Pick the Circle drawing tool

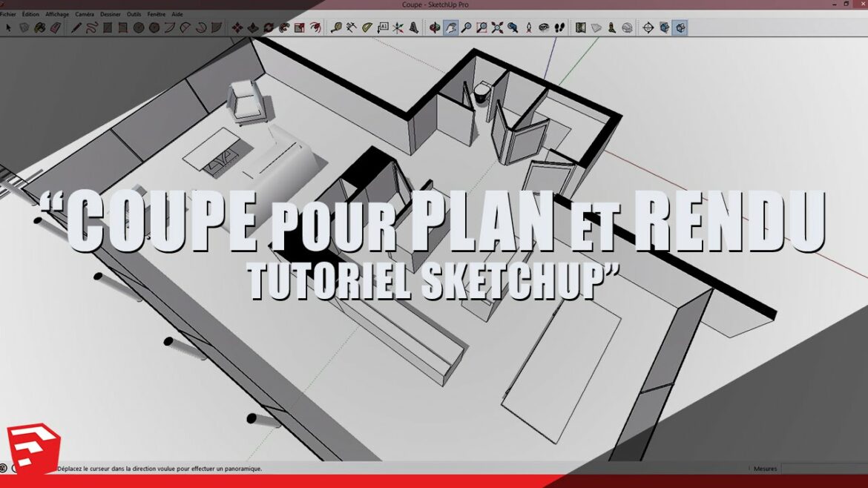tap(137, 27)
